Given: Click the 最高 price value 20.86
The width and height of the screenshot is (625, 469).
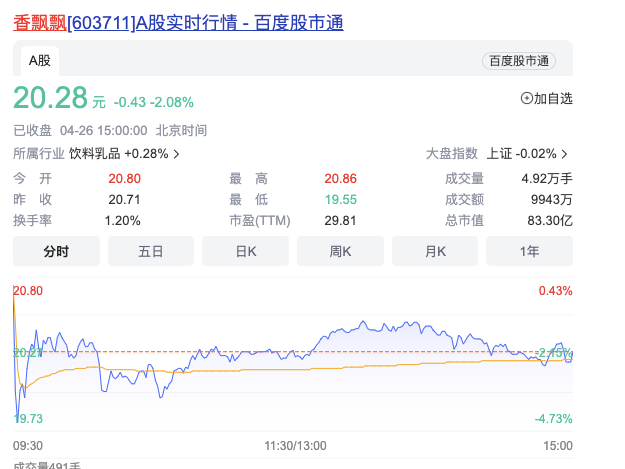Looking at the screenshot, I should point(340,178).
